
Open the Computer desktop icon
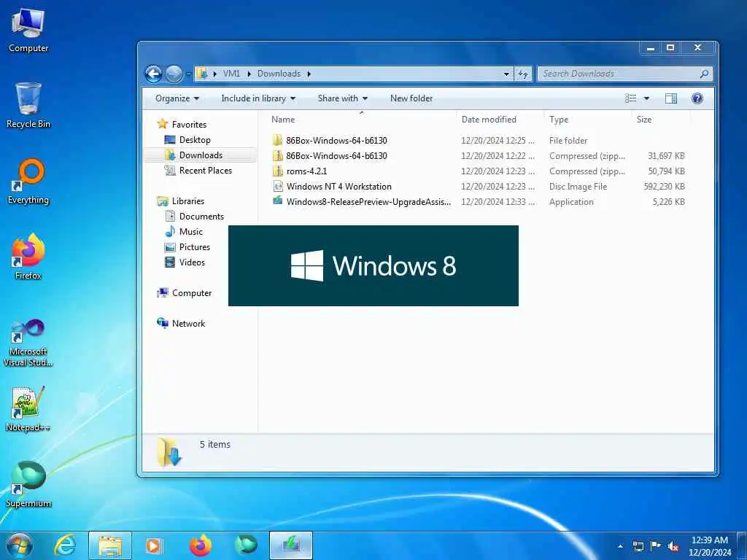(28, 31)
